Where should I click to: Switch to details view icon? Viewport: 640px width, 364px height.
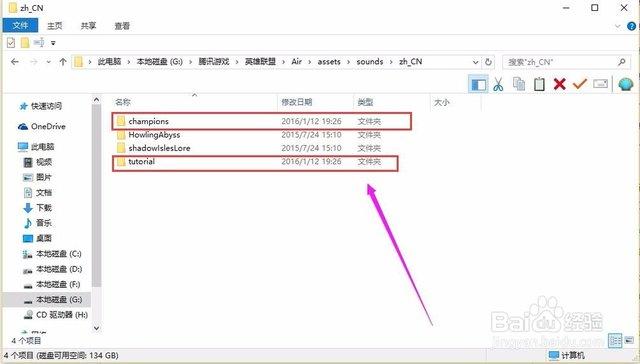(x=615, y=340)
